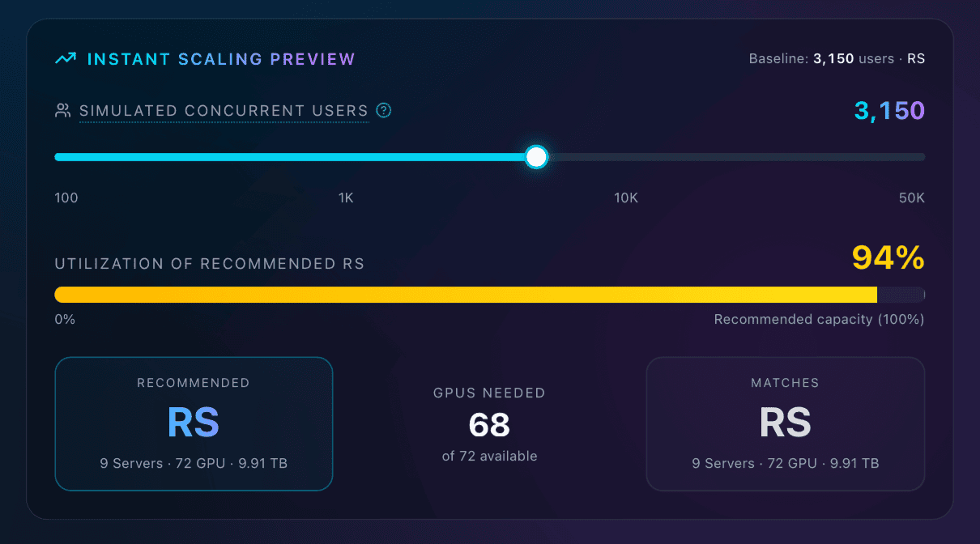The image size is (980, 544).
Task: Click the "of 72 available" text
Action: pyautogui.click(x=489, y=457)
